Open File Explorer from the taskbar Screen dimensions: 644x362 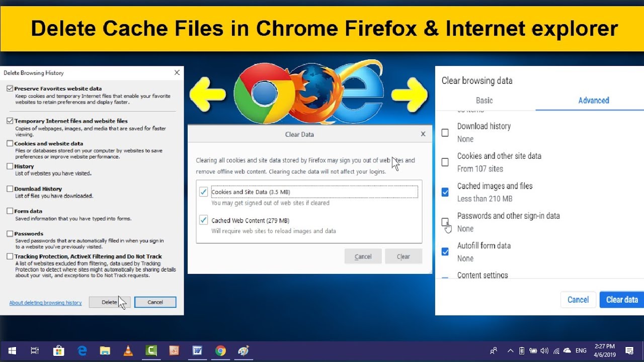click(105, 350)
